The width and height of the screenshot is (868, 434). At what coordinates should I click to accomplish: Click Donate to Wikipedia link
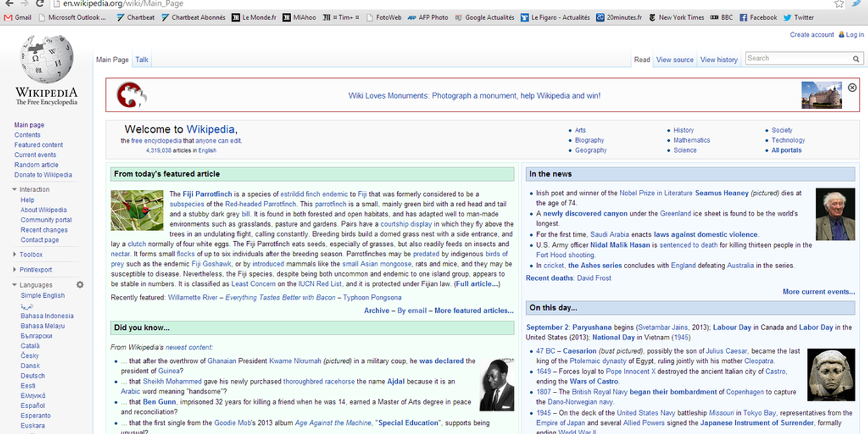pyautogui.click(x=43, y=175)
